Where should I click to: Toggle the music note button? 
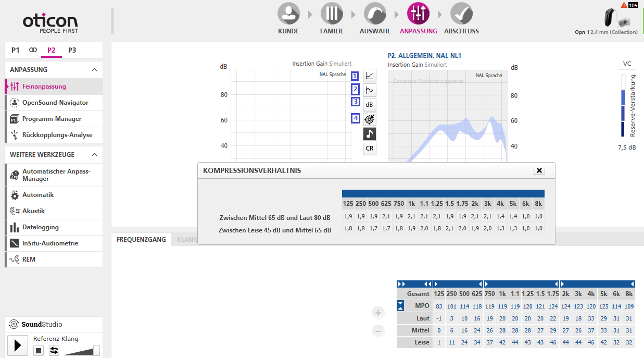(x=370, y=134)
